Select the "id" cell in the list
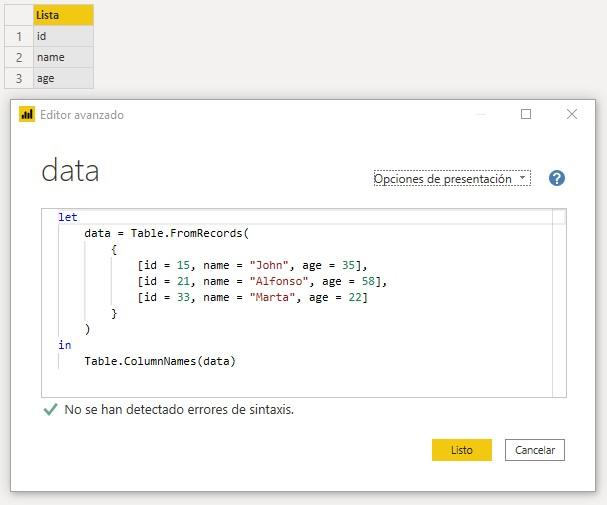The image size is (607, 505). (63, 36)
